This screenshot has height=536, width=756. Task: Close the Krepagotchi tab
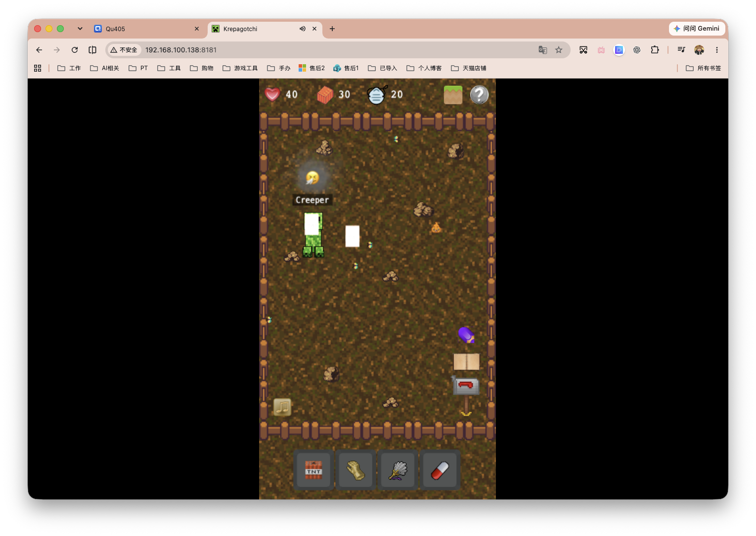(x=314, y=29)
